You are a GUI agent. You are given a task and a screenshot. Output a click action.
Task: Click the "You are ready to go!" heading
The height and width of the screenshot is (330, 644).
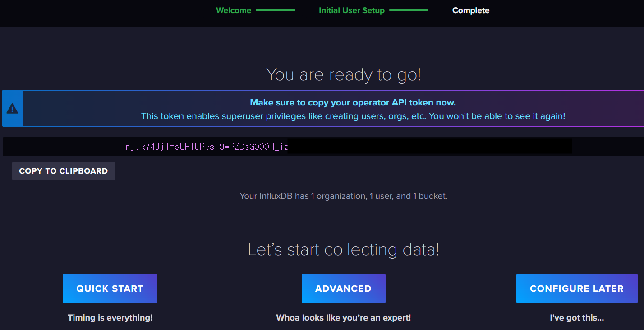[x=344, y=74]
